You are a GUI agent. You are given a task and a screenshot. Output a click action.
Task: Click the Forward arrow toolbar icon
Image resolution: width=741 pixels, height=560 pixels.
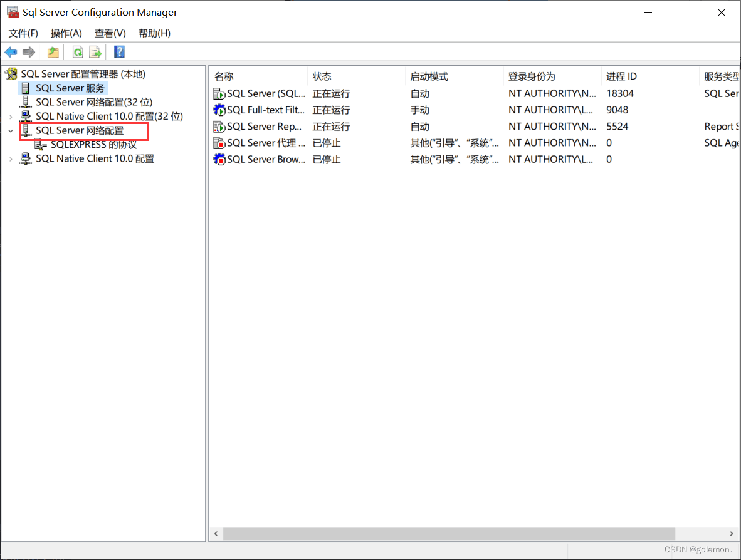click(29, 52)
